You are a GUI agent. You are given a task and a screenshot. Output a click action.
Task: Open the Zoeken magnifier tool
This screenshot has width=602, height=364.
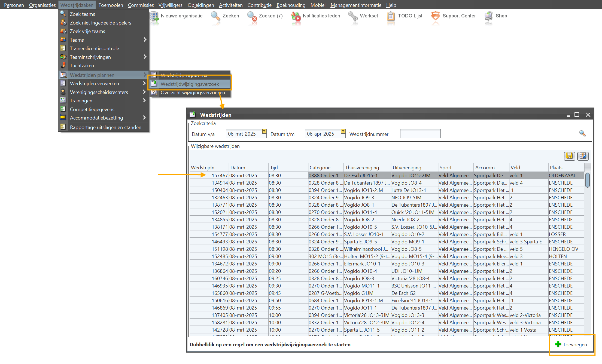215,16
